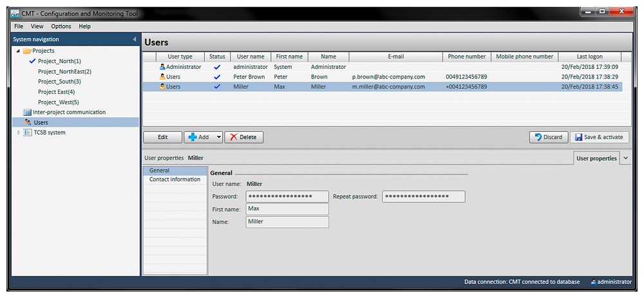Toggle the status checkmark for Miller
644x298 pixels.
tap(217, 87)
